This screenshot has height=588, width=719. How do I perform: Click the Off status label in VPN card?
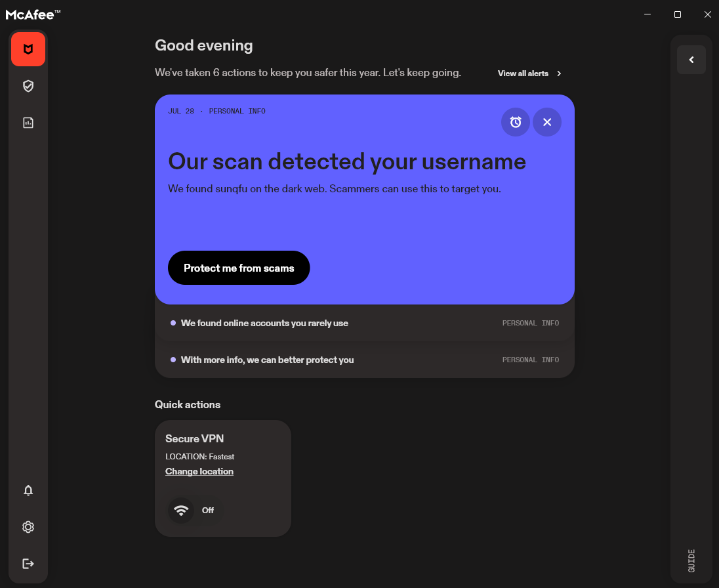pyautogui.click(x=208, y=510)
